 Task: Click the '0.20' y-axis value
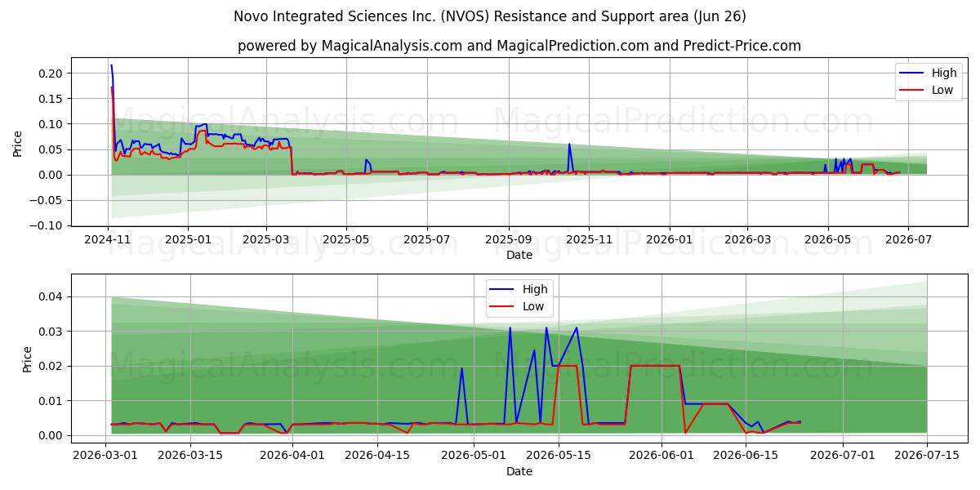pyautogui.click(x=51, y=73)
